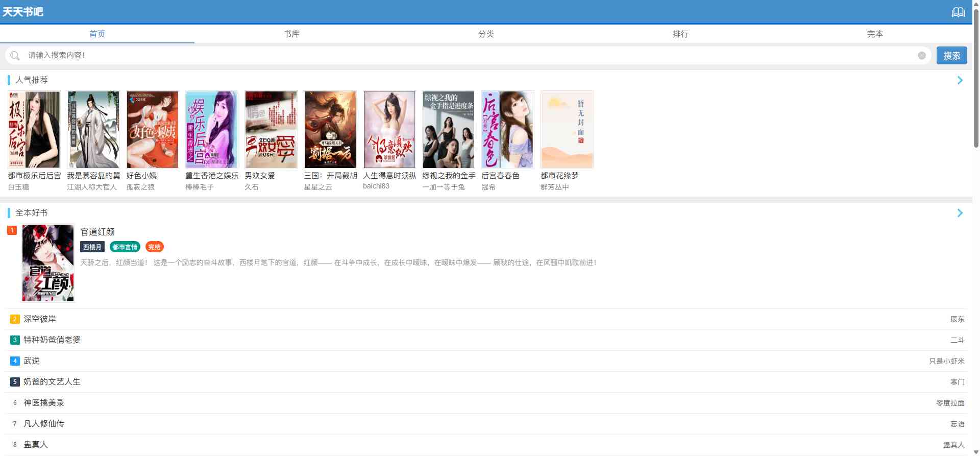Screen dimensions: 980x456
Task: Expand 全本好书 section with arrow
Action: (960, 213)
